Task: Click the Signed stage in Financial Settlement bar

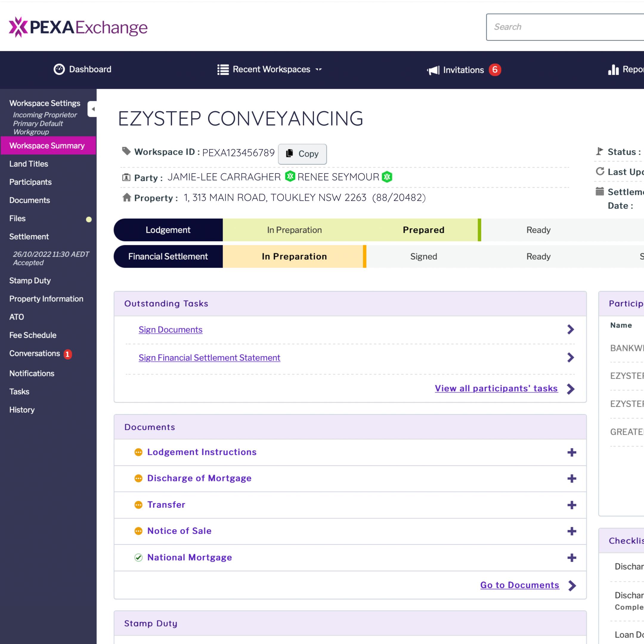Action: 423,256
